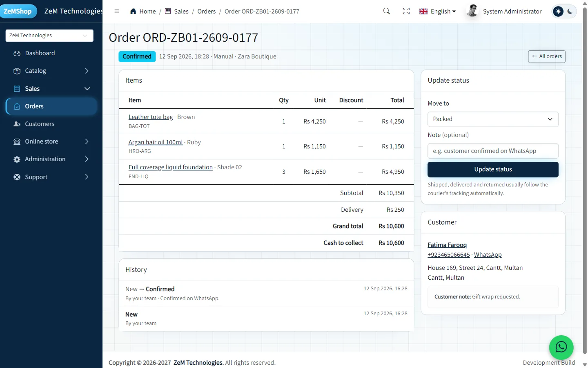This screenshot has width=588, height=368.
Task: Click the Cash to collect amount
Action: pyautogui.click(x=391, y=243)
